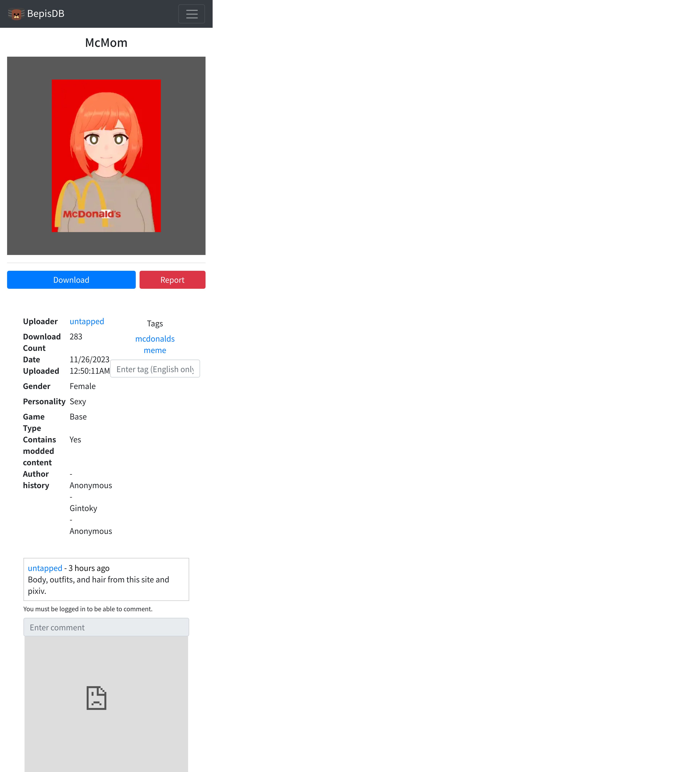Click the Tags section heading
Viewport: 700px width, 772px height.
point(155,324)
